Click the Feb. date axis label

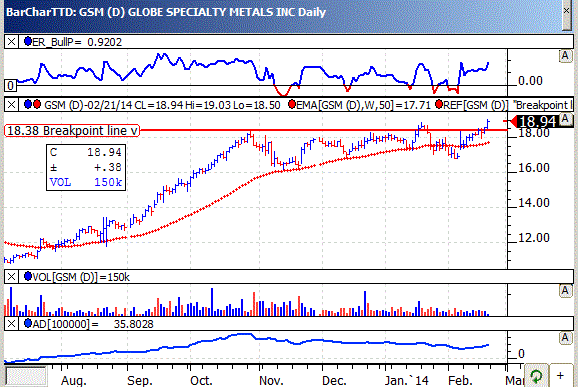460,380
